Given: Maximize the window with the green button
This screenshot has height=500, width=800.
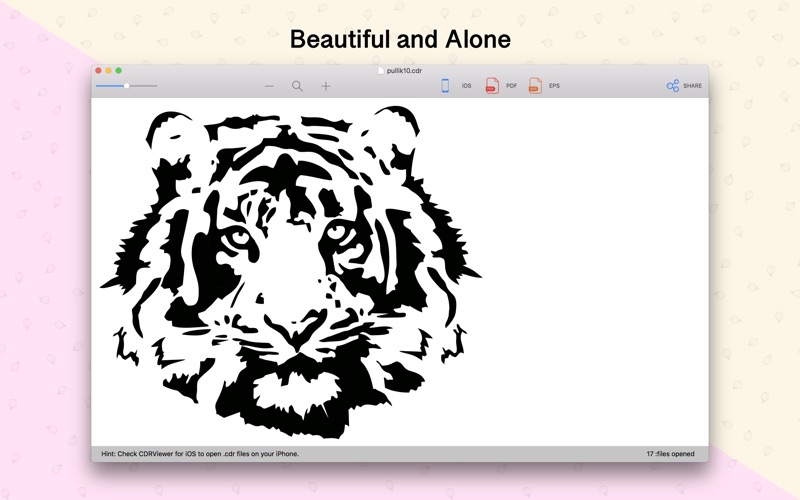Looking at the screenshot, I should tap(119, 70).
